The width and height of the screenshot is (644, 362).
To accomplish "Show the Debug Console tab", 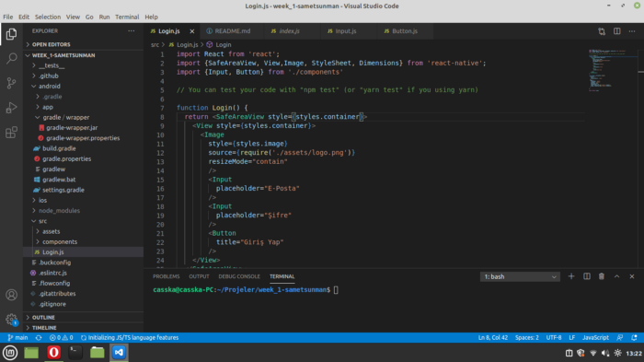I will tap(239, 276).
